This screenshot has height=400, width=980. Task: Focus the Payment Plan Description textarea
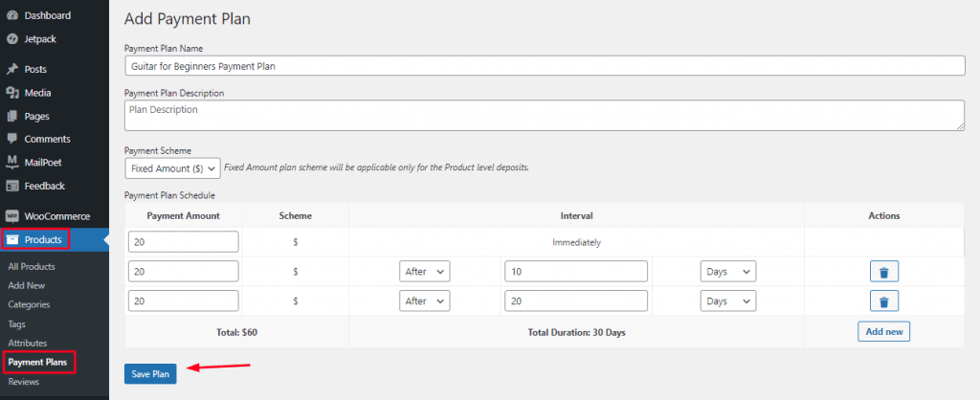pos(544,116)
